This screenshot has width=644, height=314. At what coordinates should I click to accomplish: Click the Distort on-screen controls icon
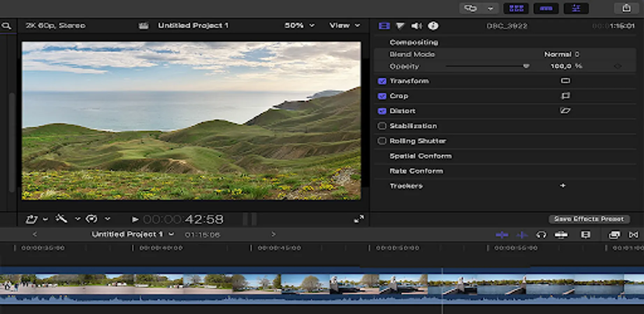coord(565,111)
